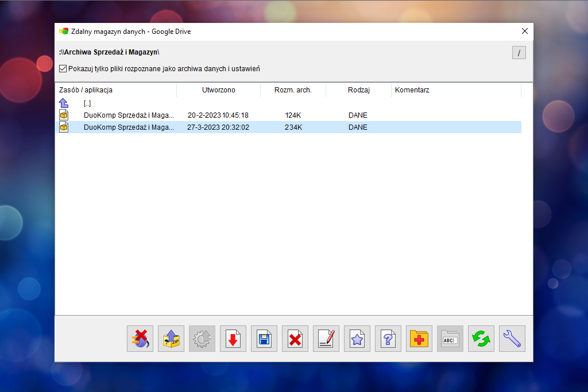Click the green refresh arrows icon
The height and width of the screenshot is (392, 588).
tap(481, 339)
